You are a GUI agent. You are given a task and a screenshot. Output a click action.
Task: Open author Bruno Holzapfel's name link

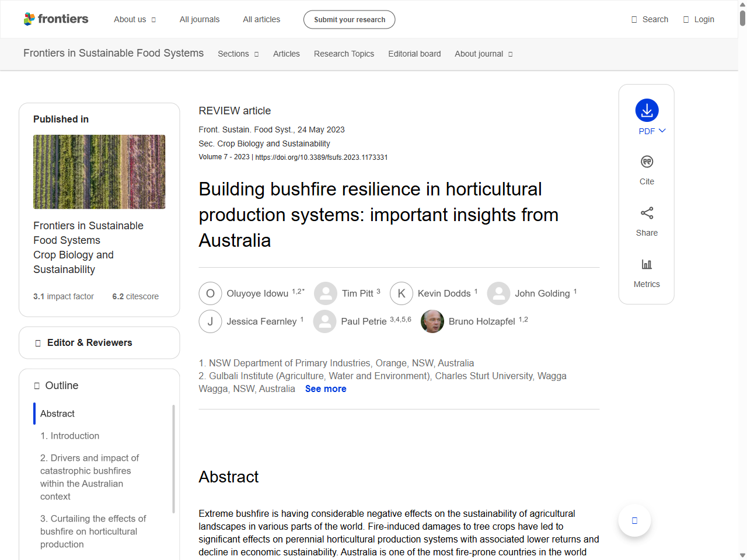(482, 321)
